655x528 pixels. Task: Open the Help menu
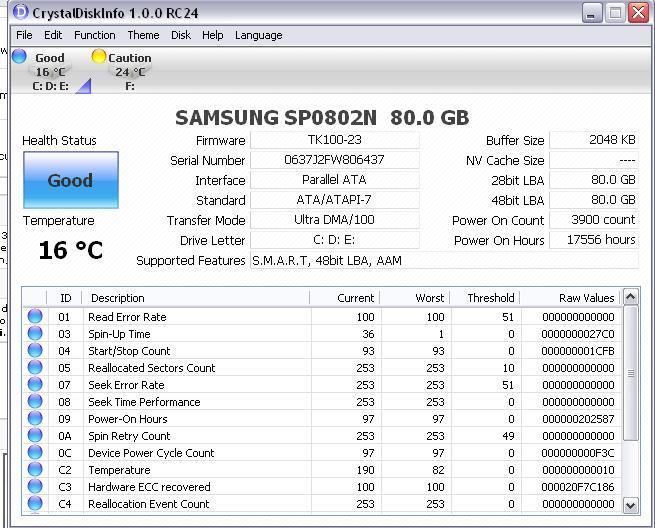pyautogui.click(x=213, y=35)
